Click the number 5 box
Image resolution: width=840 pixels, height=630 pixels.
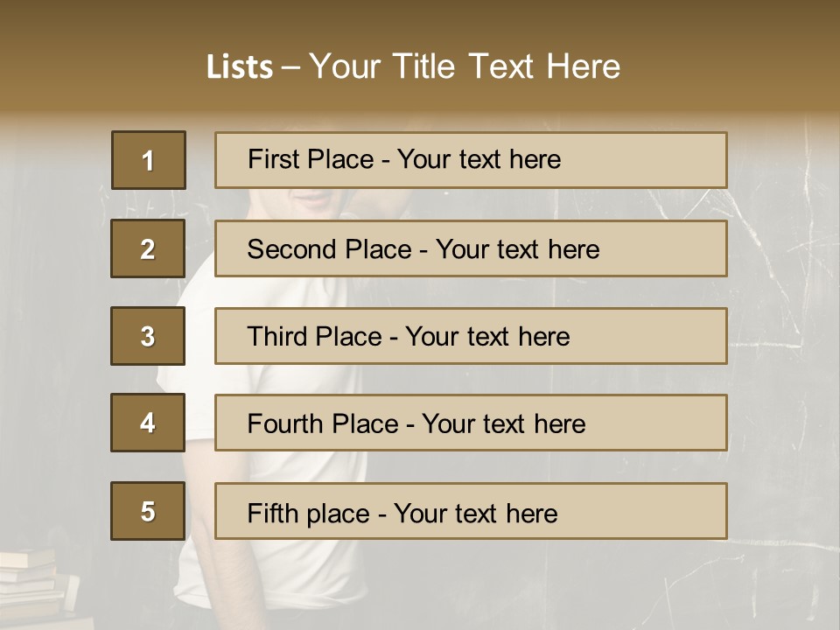(x=148, y=511)
